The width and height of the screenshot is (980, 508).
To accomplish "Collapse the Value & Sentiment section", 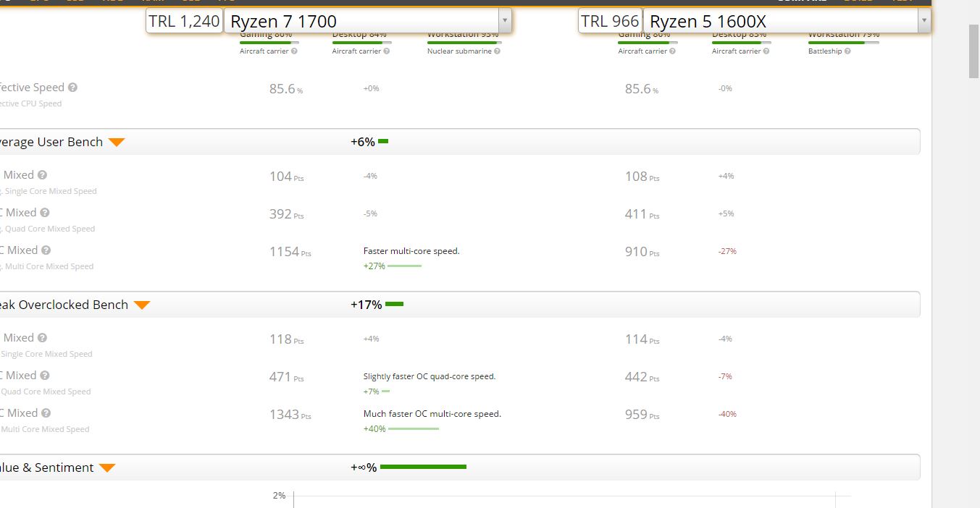I will pyautogui.click(x=107, y=468).
